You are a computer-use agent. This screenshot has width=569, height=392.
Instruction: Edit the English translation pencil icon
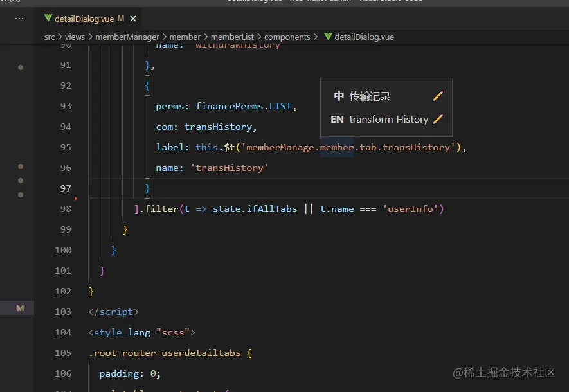point(438,119)
